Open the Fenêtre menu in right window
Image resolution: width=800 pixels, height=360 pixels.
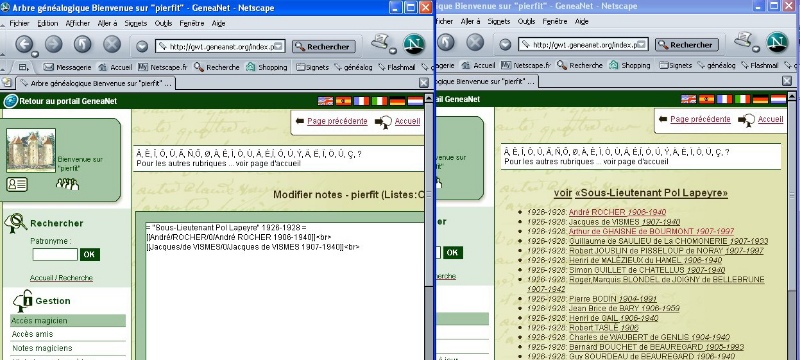pos(555,21)
